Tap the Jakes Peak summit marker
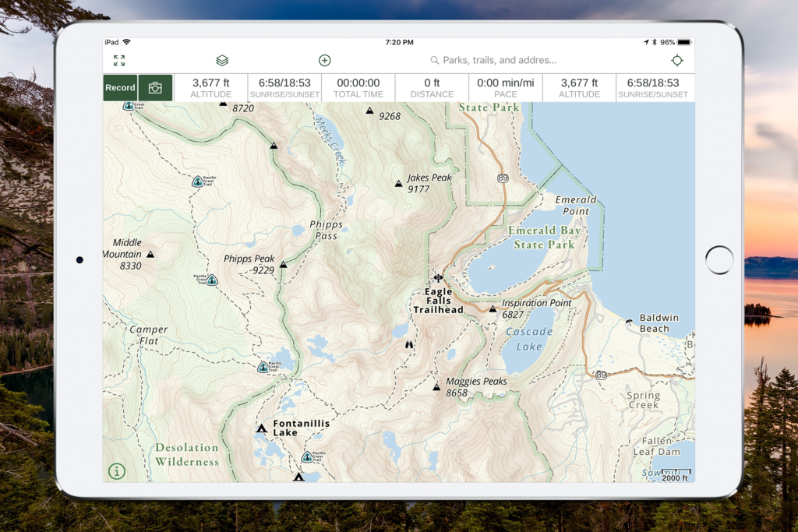798x532 pixels. click(x=398, y=185)
